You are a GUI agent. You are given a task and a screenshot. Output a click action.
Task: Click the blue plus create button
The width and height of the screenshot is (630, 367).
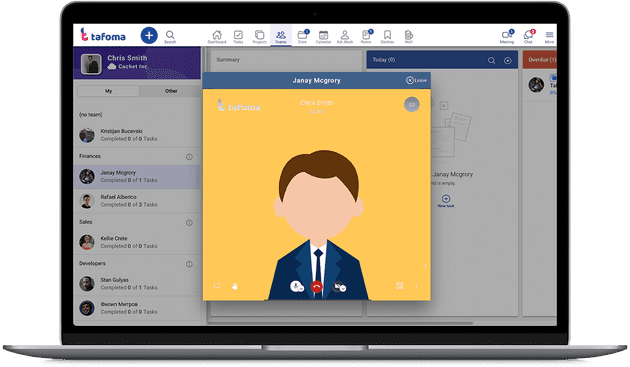point(149,35)
